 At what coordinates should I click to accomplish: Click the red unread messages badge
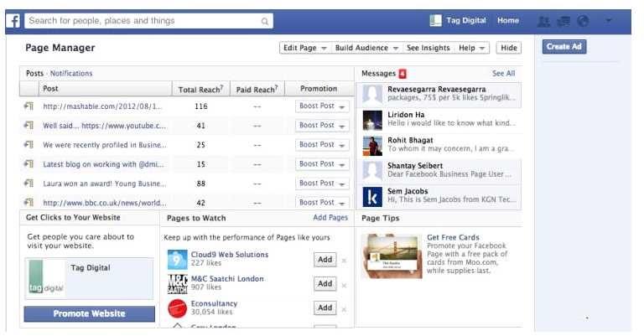(x=402, y=74)
